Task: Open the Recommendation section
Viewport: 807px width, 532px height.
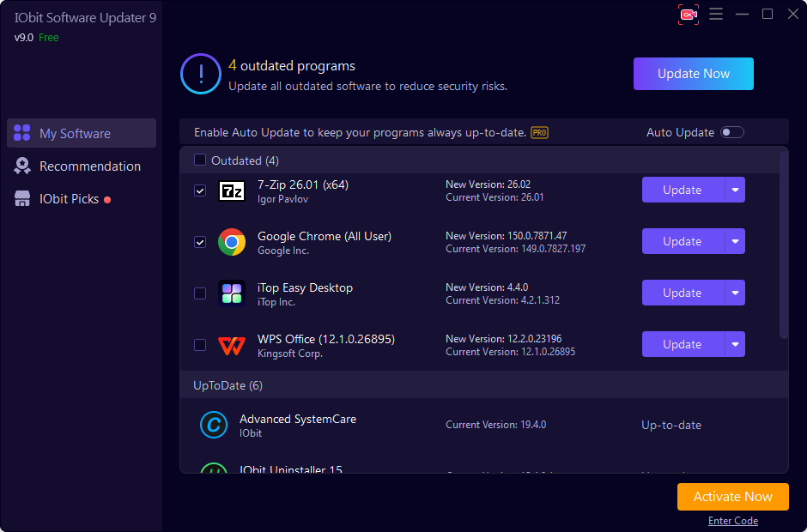Action: coord(82,166)
